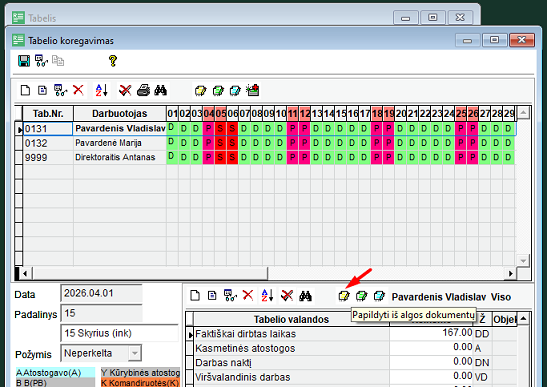Click the greyed-out copy icon in top toolbar
The width and height of the screenshot is (547, 387).
pyautogui.click(x=58, y=61)
